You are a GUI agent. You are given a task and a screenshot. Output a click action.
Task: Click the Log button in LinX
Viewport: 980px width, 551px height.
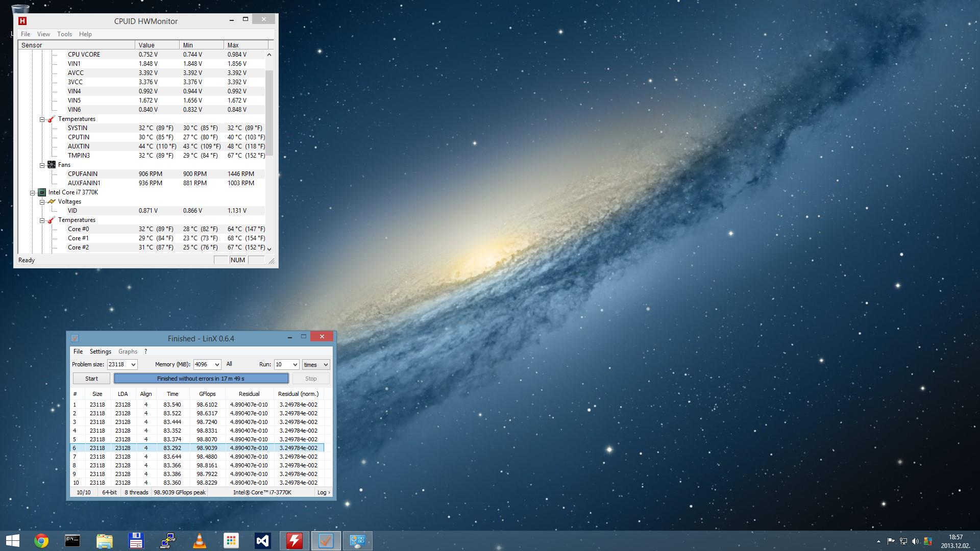point(324,492)
